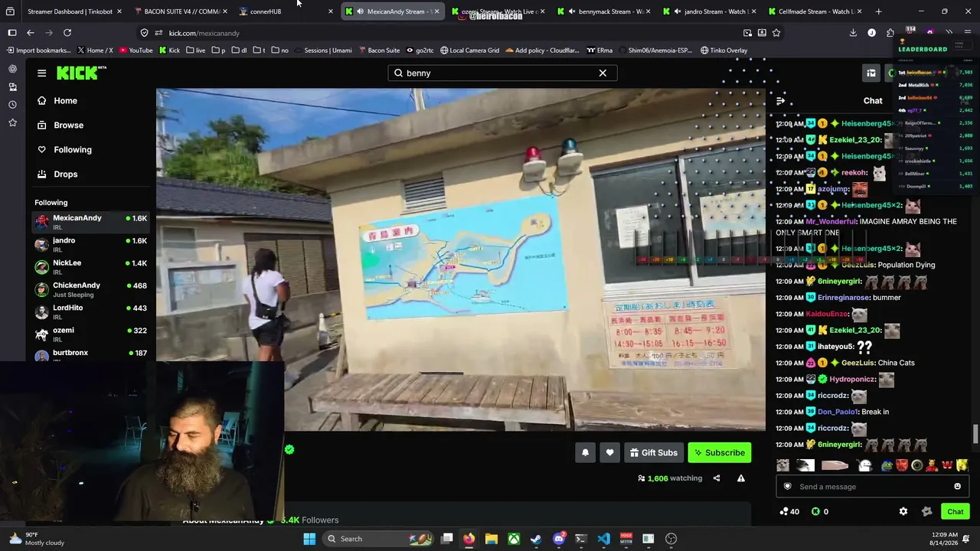This screenshot has height=551, width=980.
Task: Switch to the Cellfmade Stream tab
Action: click(x=816, y=11)
